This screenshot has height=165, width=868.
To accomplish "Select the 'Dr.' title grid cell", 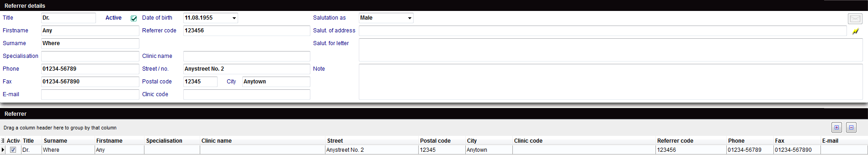I will pyautogui.click(x=32, y=150).
